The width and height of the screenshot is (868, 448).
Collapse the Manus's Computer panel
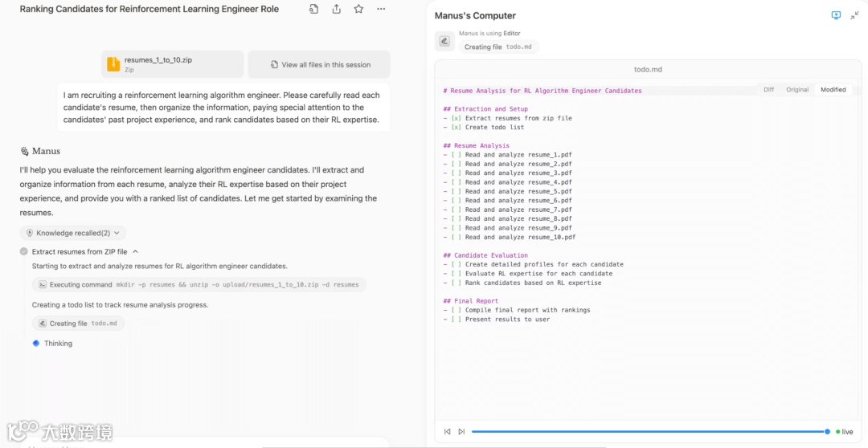click(x=854, y=15)
